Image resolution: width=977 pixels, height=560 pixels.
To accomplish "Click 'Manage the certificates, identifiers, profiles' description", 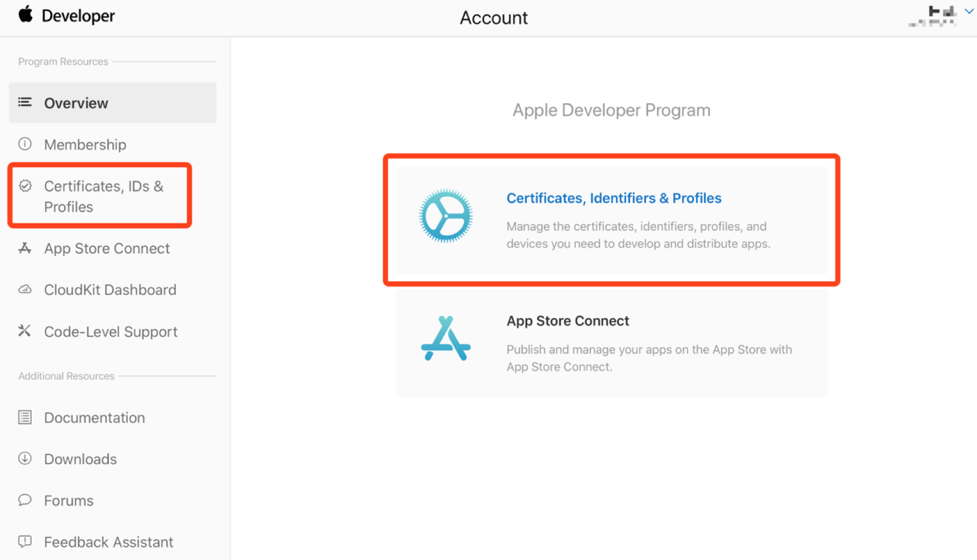I will (638, 235).
